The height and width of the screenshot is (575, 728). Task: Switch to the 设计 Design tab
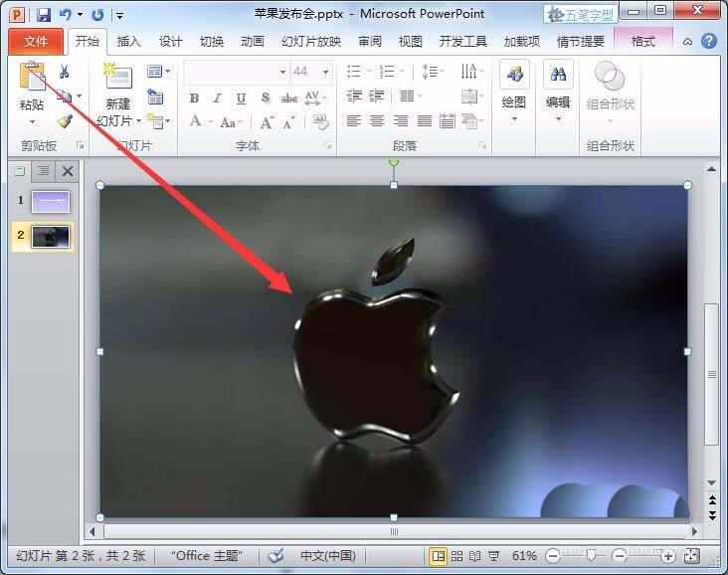(170, 42)
